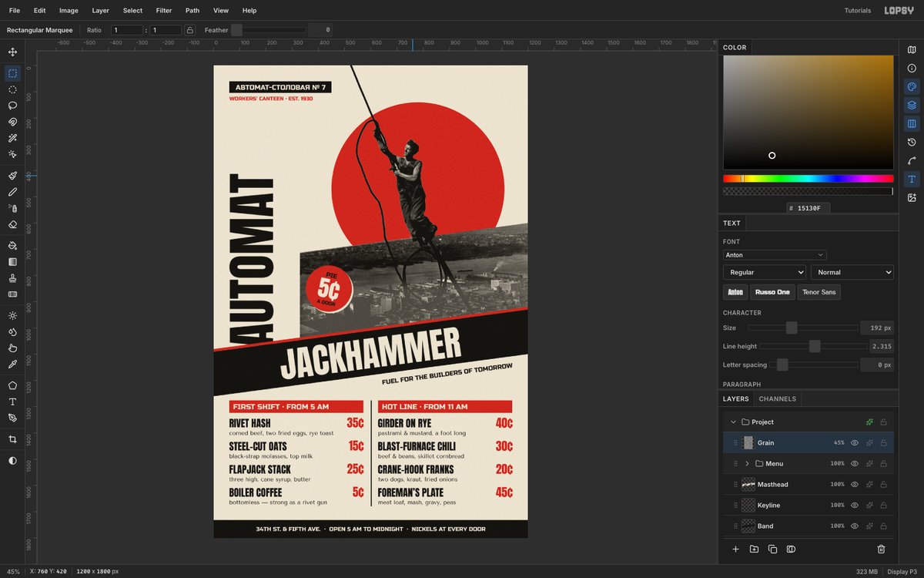Screen dimensions: 924x578
Task: Adjust the Line height slider
Action: click(814, 347)
